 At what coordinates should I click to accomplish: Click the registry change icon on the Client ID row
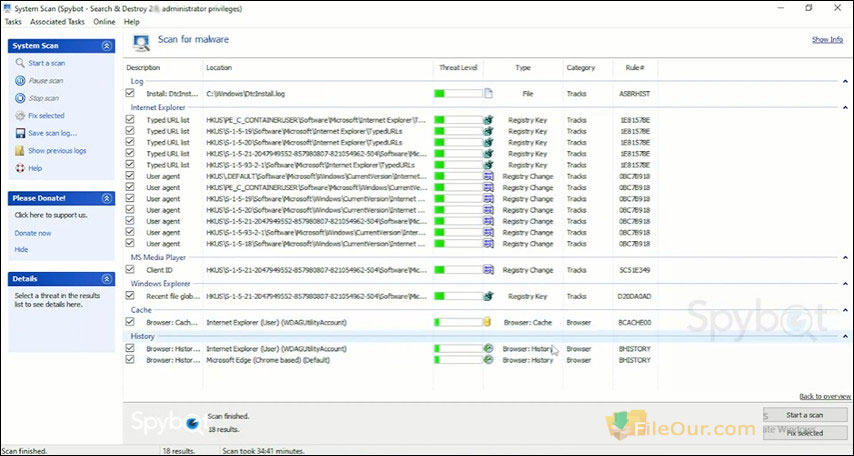[x=489, y=270]
